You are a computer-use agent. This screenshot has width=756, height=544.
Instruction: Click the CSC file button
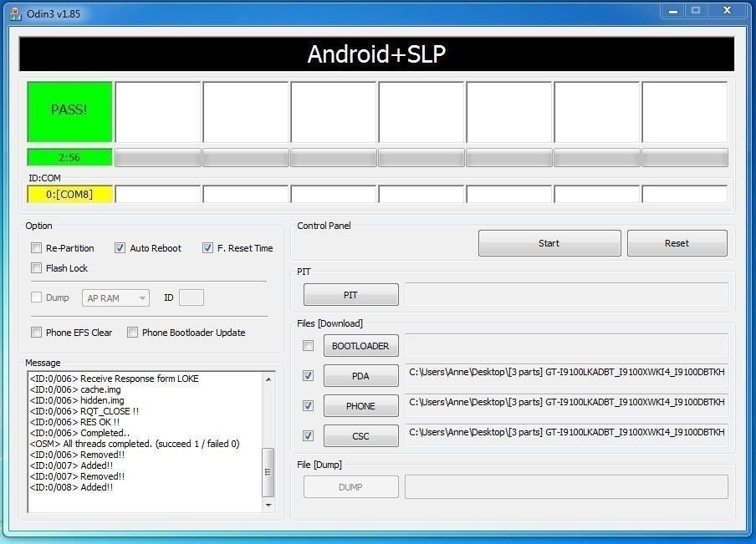coord(360,435)
